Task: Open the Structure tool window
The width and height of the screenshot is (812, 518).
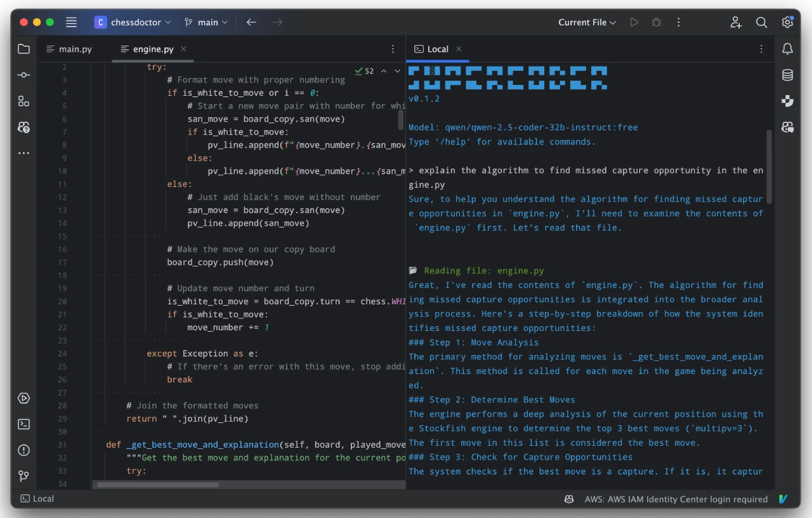Action: tap(23, 101)
